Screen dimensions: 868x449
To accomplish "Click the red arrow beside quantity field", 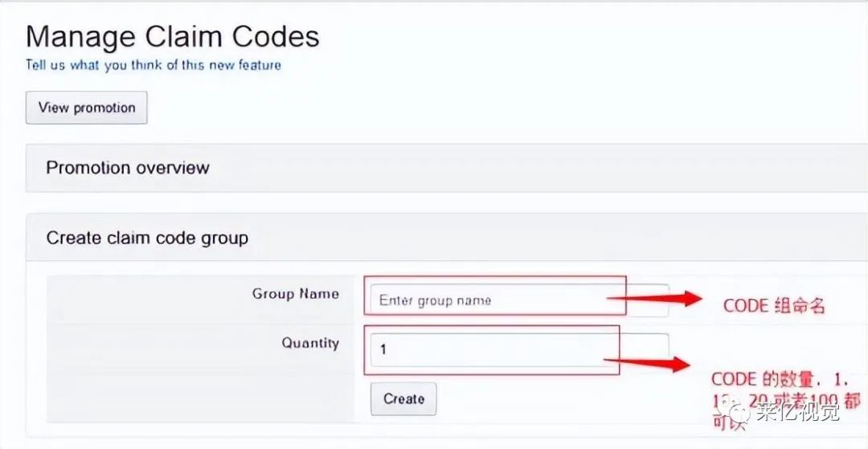I will pos(647,363).
